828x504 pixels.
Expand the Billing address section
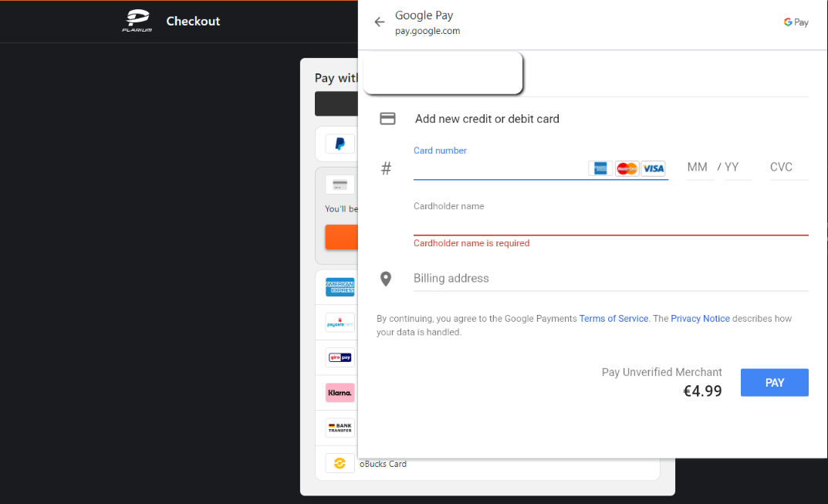click(x=611, y=279)
